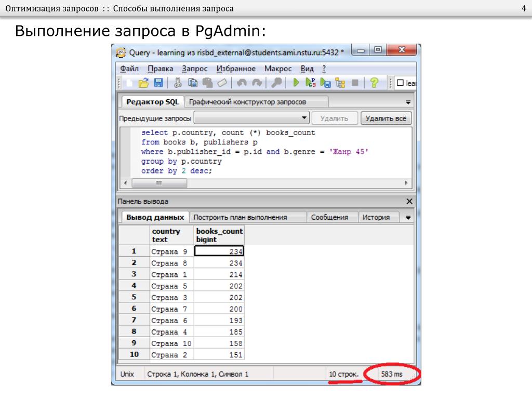Open the Вид menu
Image resolution: width=532 pixels, height=399 pixels.
coord(307,69)
